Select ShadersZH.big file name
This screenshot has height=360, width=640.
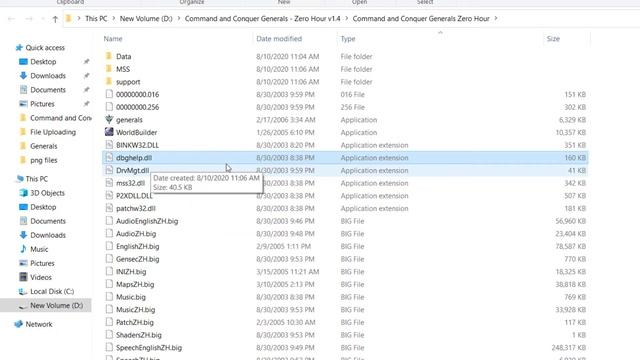point(139,335)
